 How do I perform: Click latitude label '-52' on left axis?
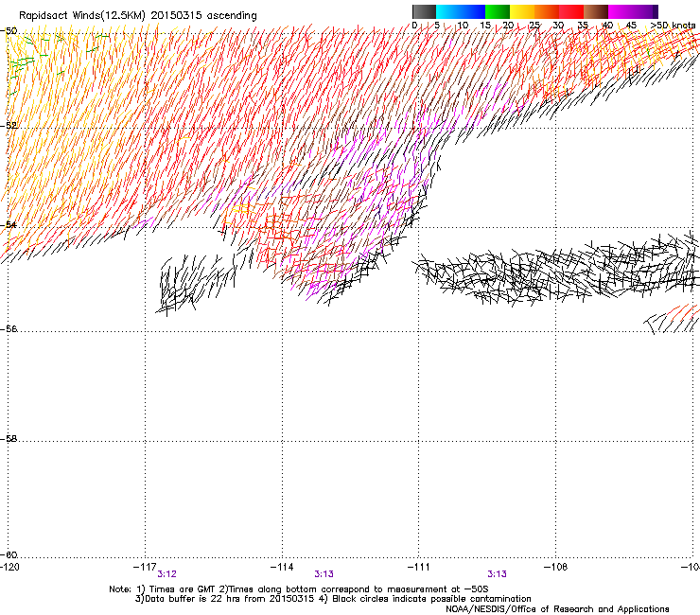pyautogui.click(x=9, y=126)
